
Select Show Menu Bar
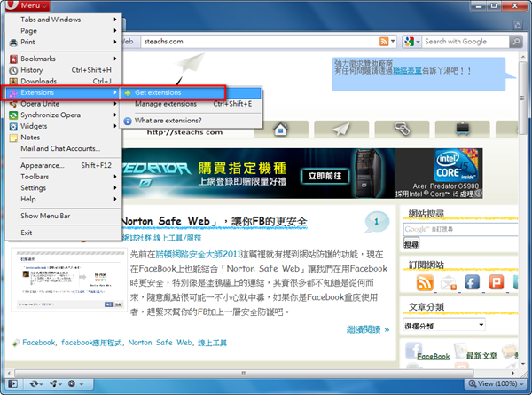64,216
